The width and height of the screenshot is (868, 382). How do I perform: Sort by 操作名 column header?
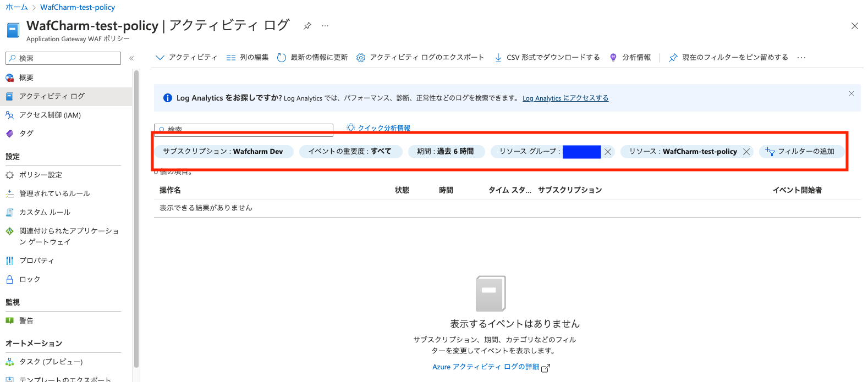pos(170,190)
